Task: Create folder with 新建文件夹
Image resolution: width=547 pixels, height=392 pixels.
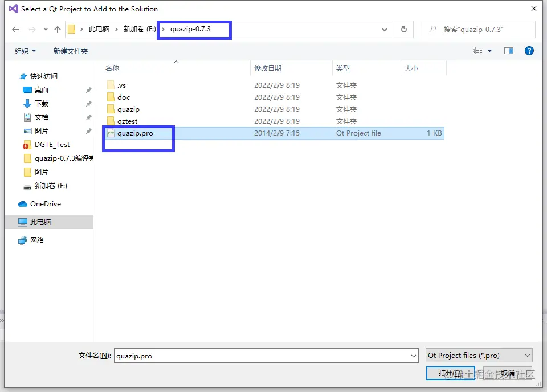Action: pos(71,51)
